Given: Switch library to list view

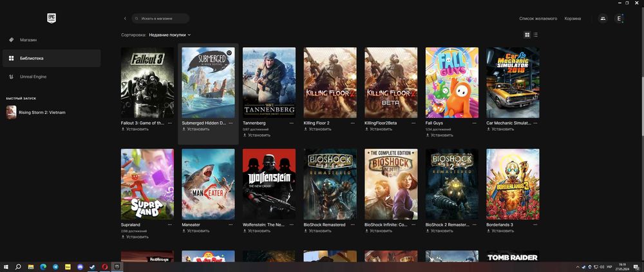Looking at the screenshot, I should [x=536, y=35].
